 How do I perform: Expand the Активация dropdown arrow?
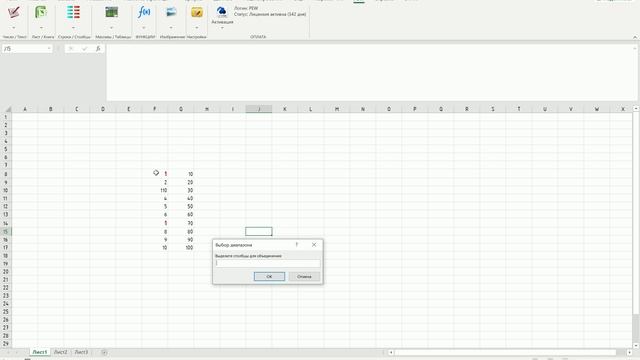(222, 28)
